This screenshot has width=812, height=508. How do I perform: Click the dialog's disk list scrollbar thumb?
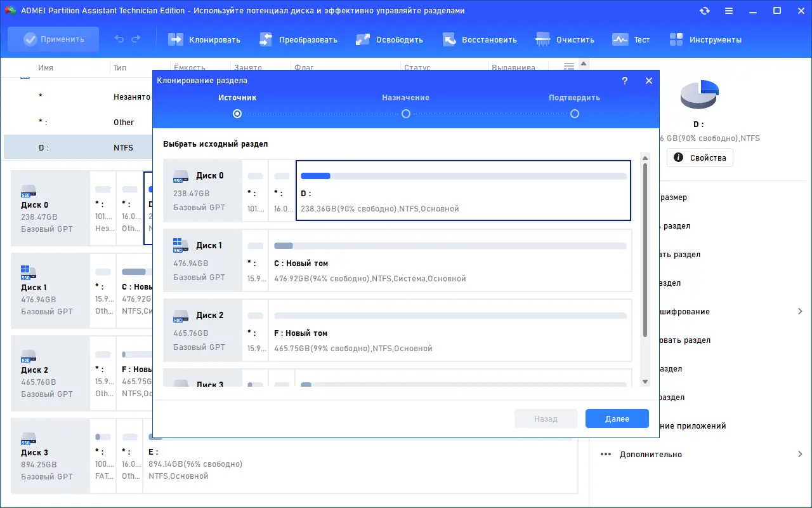pos(645,250)
